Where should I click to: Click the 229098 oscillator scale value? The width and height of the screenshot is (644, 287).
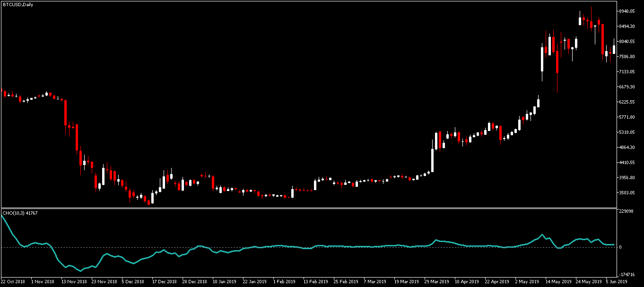coord(627,211)
